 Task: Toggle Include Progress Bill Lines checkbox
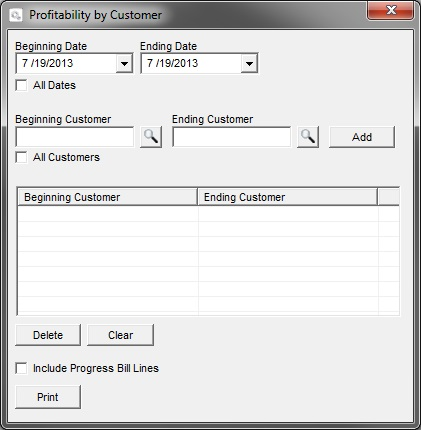coord(21,368)
